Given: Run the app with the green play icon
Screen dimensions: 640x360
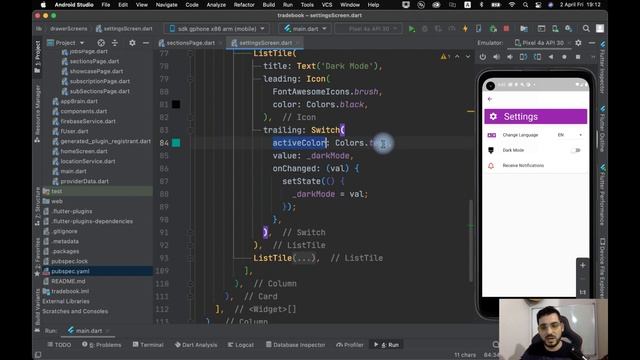Looking at the screenshot, I should pos(411,29).
